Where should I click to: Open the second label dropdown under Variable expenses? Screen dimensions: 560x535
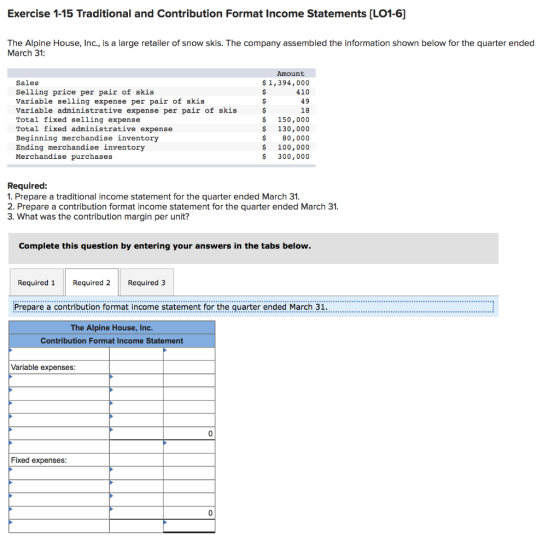tap(59, 394)
